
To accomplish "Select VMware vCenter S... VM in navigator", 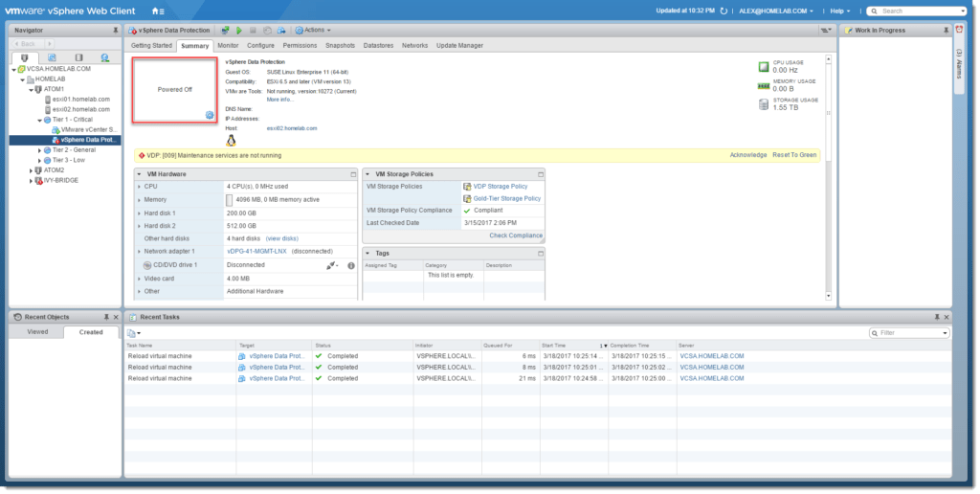I will tap(89, 130).
